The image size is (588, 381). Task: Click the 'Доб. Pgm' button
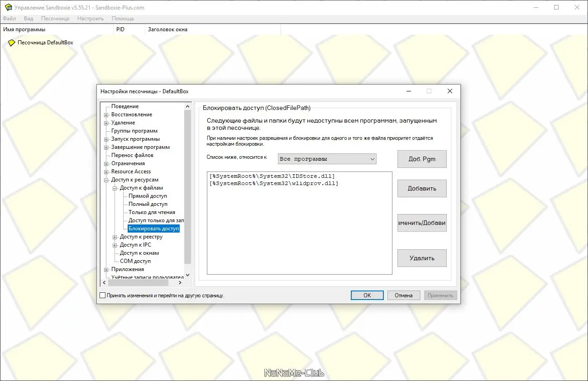pos(422,159)
